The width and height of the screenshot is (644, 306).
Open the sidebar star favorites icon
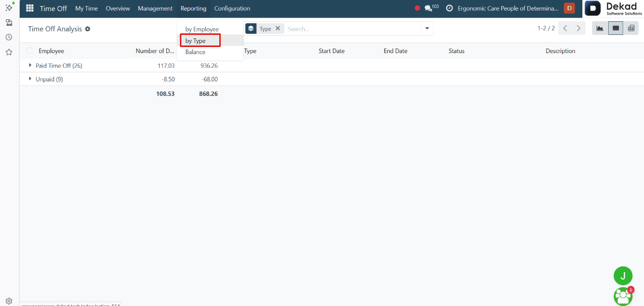[9, 52]
